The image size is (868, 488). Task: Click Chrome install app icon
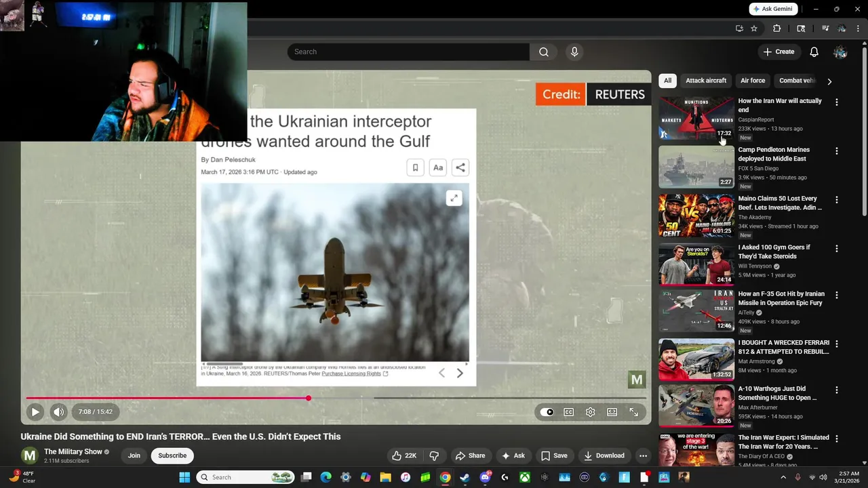739,28
